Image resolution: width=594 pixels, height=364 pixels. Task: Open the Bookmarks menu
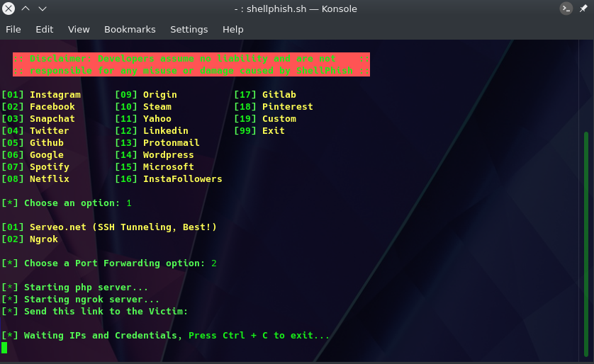(x=130, y=30)
